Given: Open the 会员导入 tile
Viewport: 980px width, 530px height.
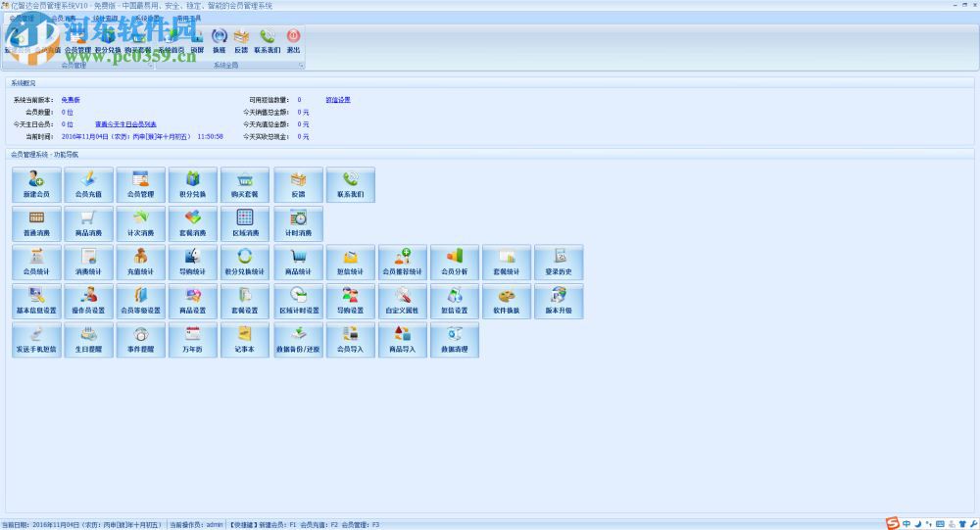Looking at the screenshot, I should pos(350,339).
